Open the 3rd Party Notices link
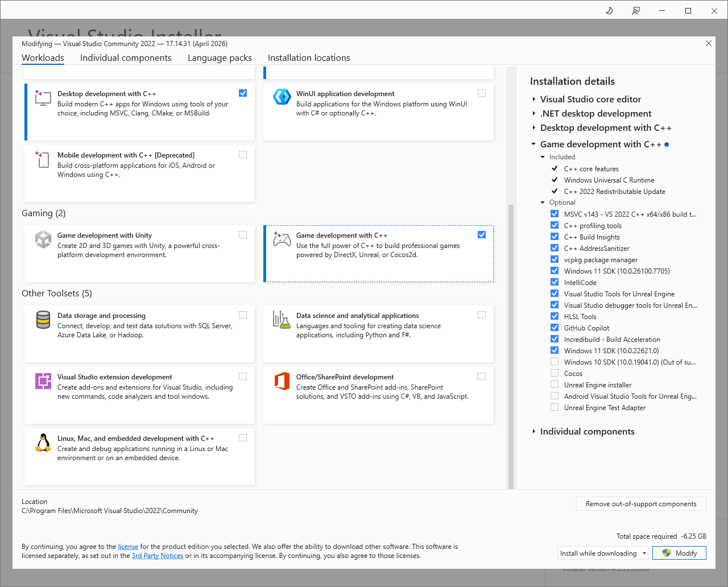This screenshot has height=587, width=728. pyautogui.click(x=158, y=556)
